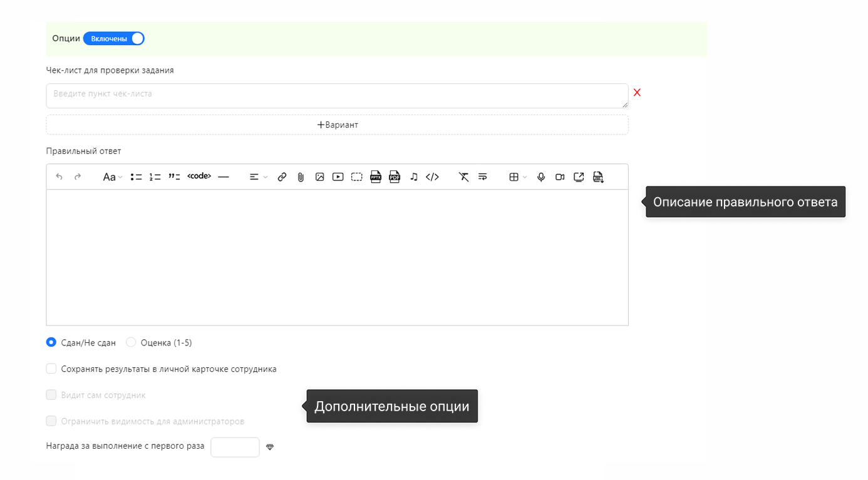This screenshot has height=480, width=868.
Task: Apply <code> formatting
Action: (199, 176)
